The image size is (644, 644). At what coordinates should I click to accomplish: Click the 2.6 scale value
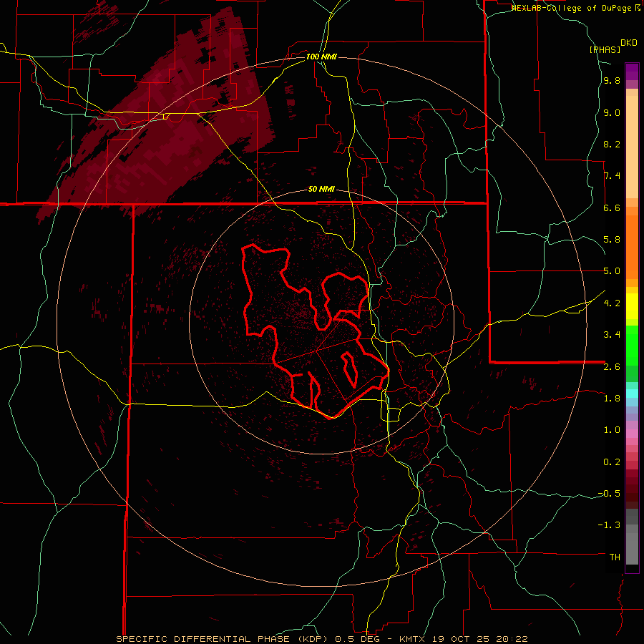click(612, 367)
